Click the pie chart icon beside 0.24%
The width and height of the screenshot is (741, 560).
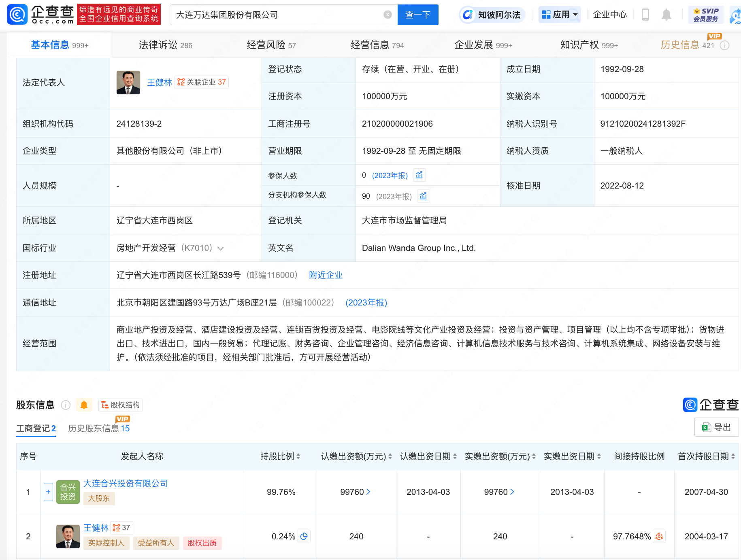pos(304,537)
